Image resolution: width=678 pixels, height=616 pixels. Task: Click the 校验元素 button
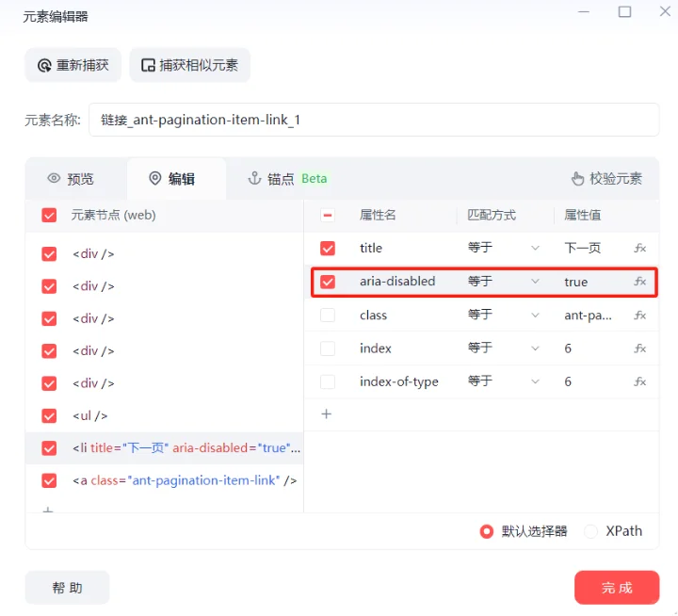[x=606, y=179]
